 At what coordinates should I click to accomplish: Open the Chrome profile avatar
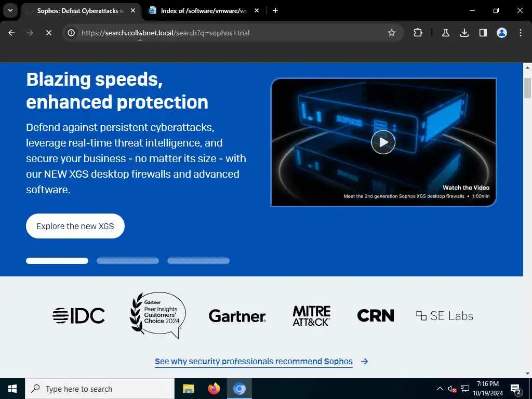coord(502,33)
